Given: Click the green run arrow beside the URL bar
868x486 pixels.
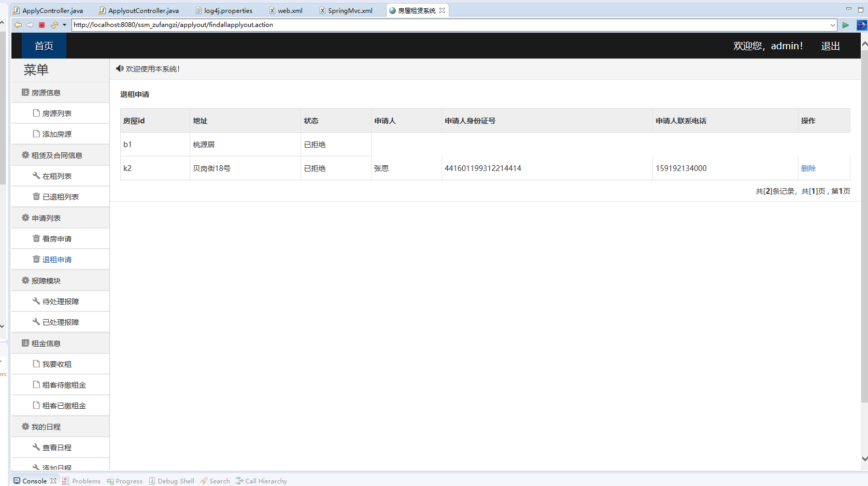Looking at the screenshot, I should 846,24.
